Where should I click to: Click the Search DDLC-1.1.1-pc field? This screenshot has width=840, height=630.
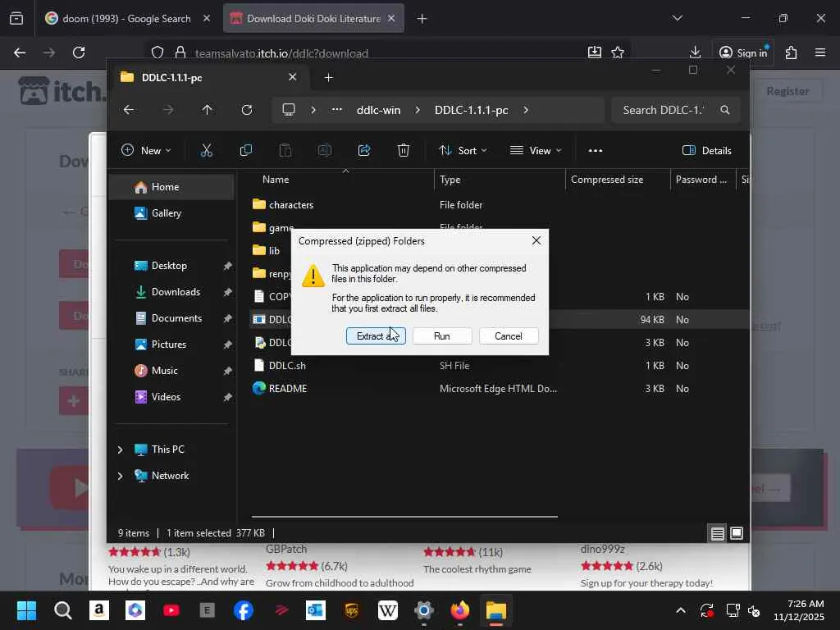[x=676, y=110]
